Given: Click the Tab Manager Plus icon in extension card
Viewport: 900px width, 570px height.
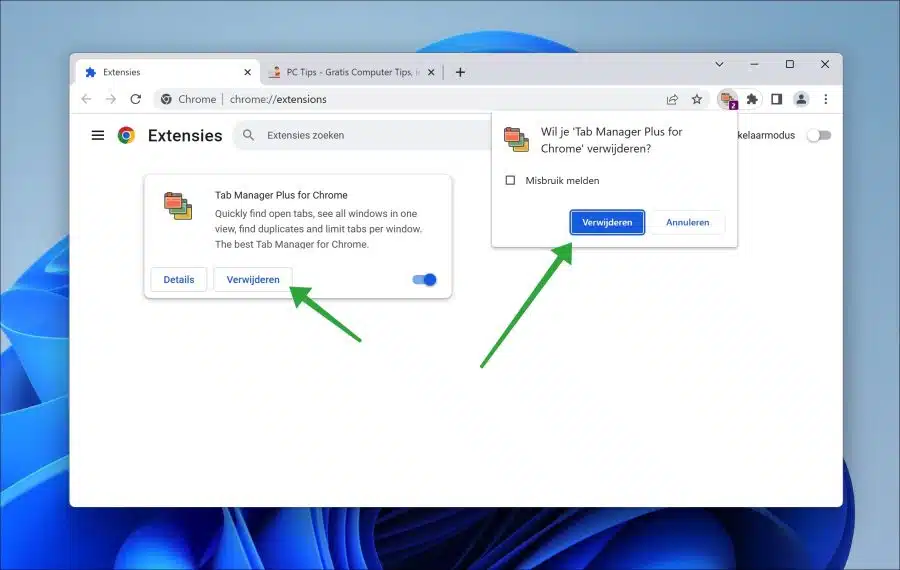Looking at the screenshot, I should click(x=178, y=206).
